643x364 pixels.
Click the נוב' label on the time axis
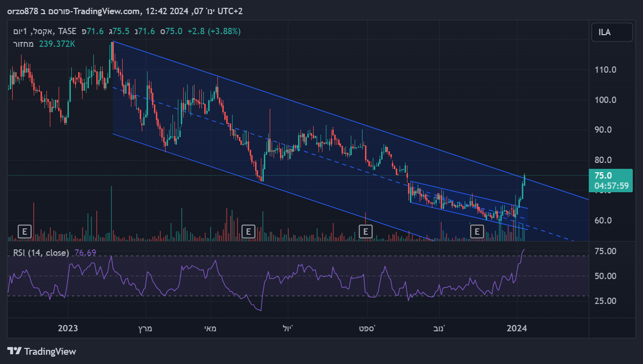pos(439,328)
